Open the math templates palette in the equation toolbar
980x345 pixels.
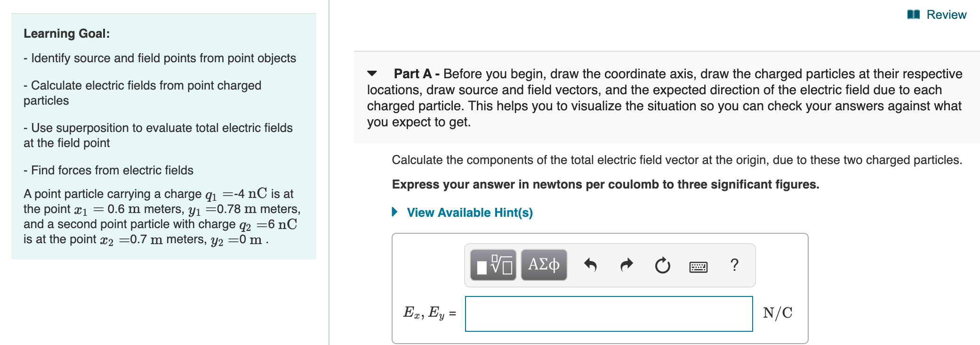494,265
